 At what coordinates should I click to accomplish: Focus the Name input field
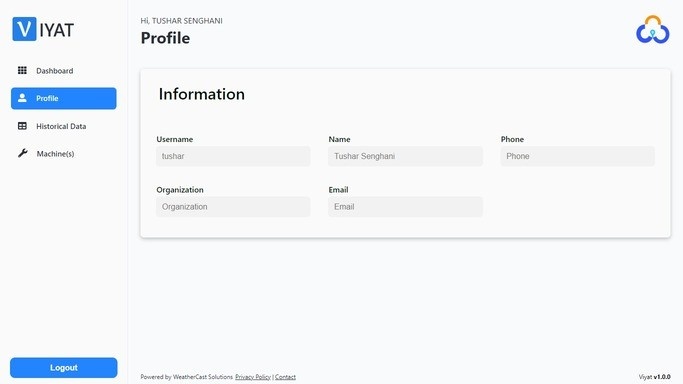[406, 156]
